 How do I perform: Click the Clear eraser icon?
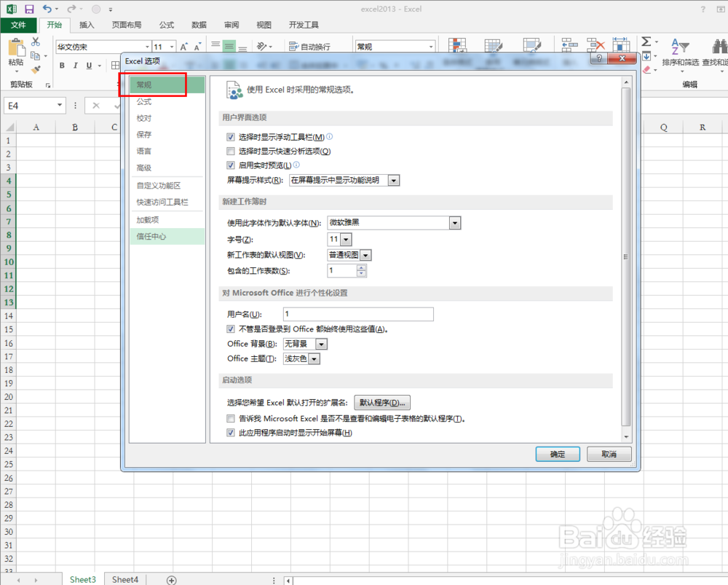(x=646, y=70)
